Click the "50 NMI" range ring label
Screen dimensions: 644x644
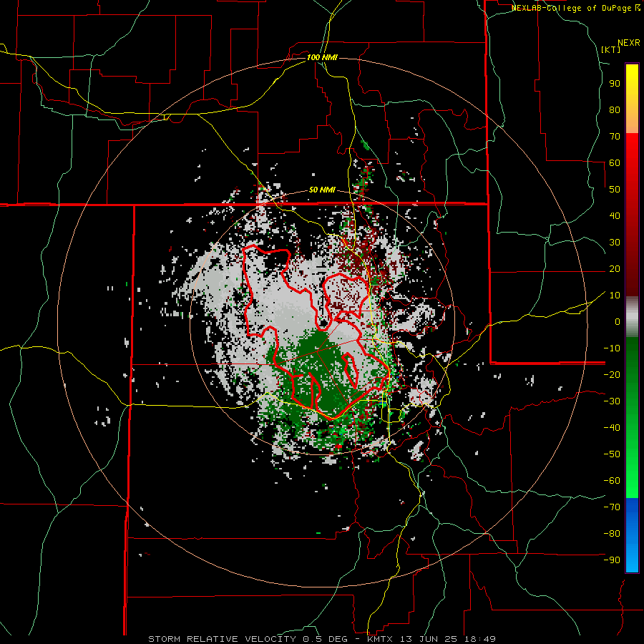[x=322, y=190]
